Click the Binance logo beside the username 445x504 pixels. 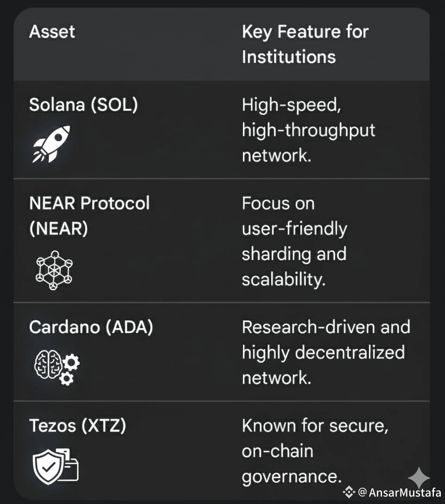pos(349,492)
